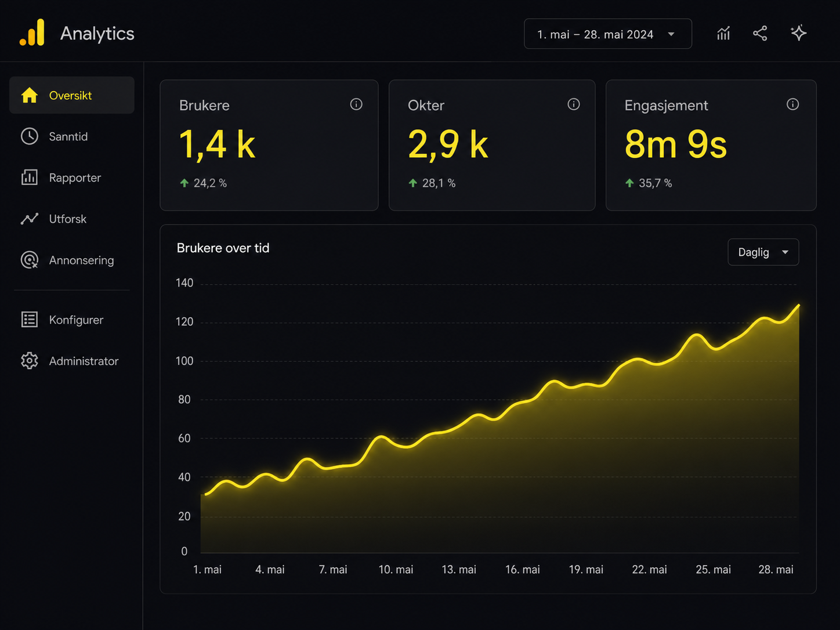Click the Analytics bar-chart logo
Screen dimensions: 840x630
[x=32, y=32]
